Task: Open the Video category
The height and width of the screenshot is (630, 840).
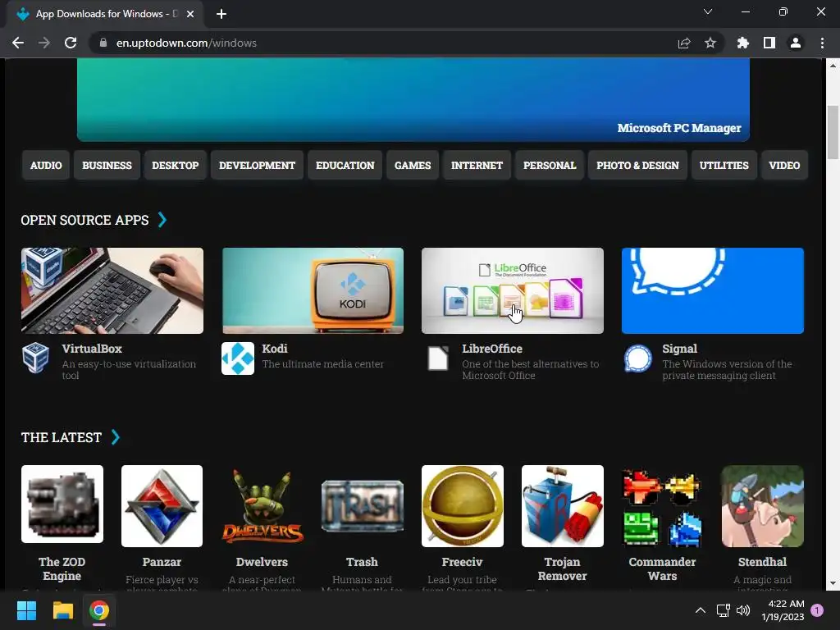Action: click(784, 166)
